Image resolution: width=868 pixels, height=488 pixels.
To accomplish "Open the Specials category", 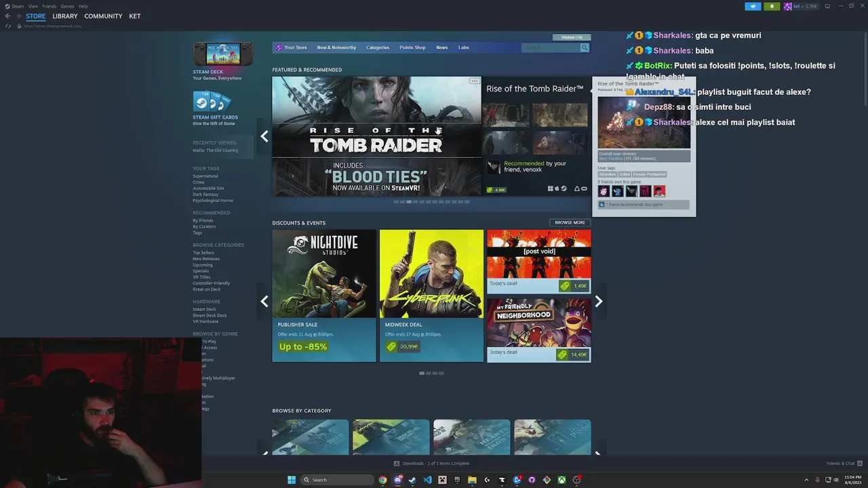I will [x=201, y=271].
